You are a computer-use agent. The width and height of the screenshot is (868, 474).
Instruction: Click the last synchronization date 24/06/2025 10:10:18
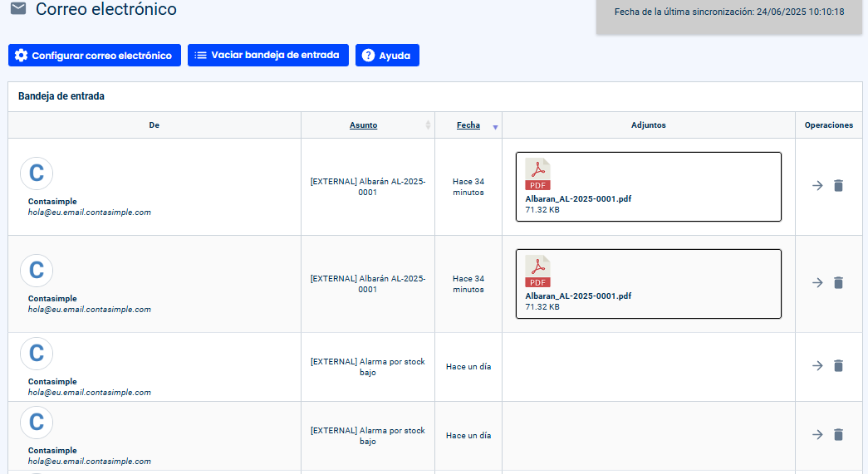coord(801,12)
